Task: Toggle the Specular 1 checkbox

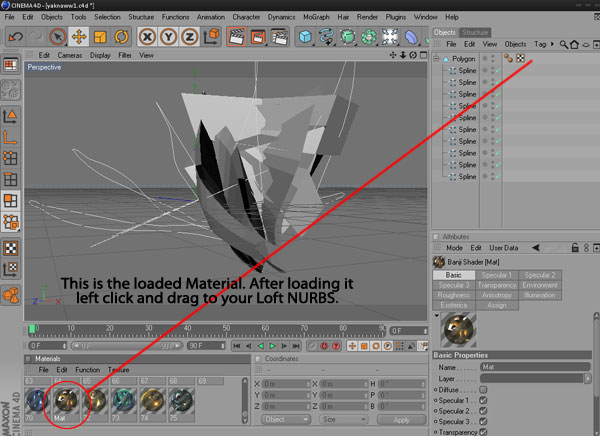Action: 483,400
